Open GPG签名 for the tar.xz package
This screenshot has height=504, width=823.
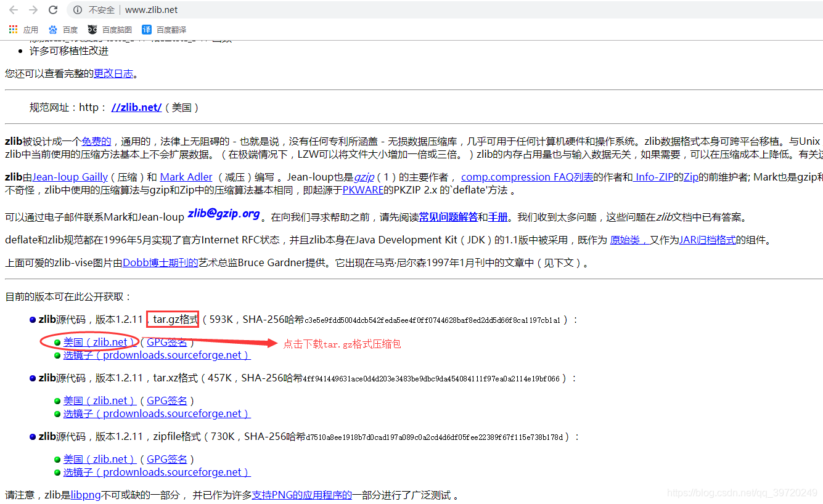click(166, 400)
